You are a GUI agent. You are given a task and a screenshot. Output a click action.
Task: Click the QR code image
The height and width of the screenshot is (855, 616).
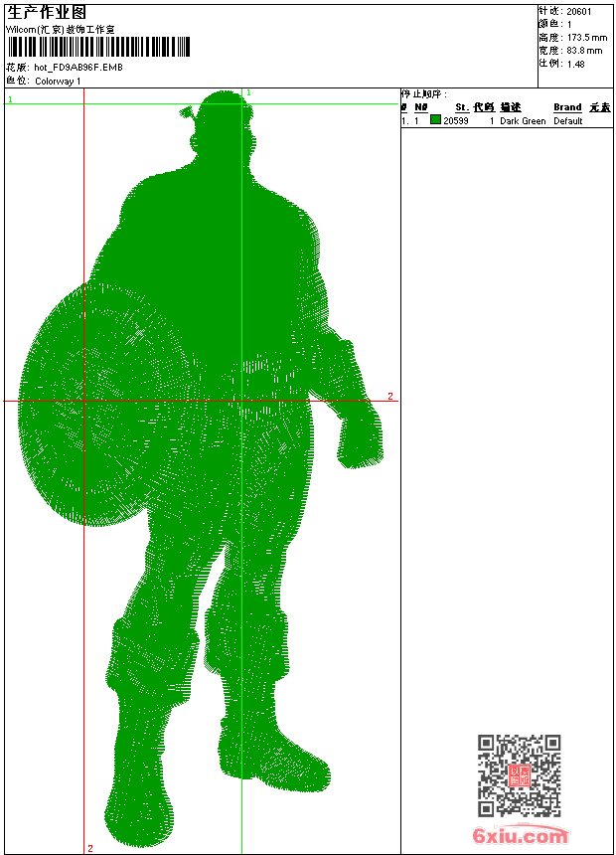520,775
